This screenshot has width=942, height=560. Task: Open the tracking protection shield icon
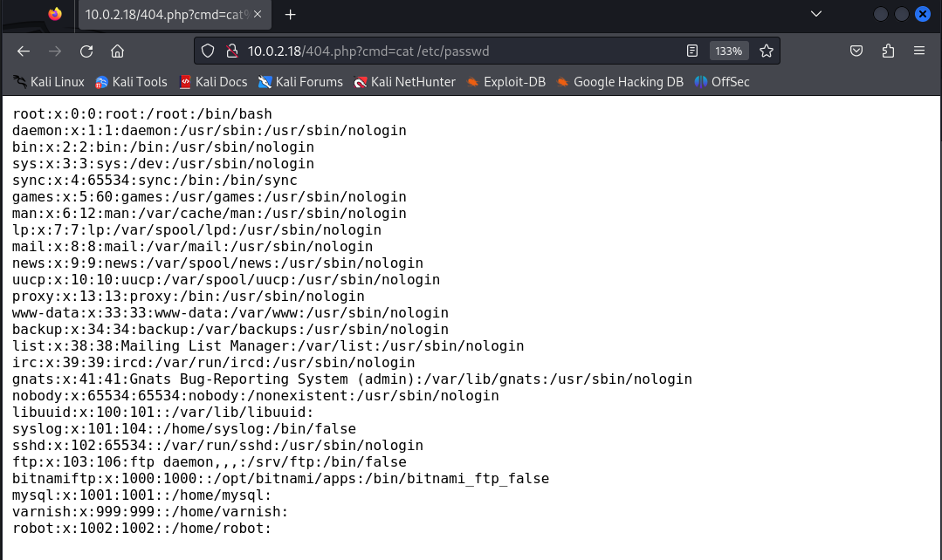[x=208, y=51]
